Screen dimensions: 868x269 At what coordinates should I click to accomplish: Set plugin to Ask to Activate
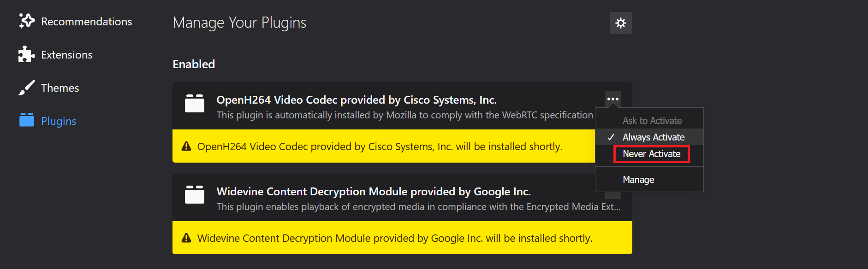coord(652,121)
